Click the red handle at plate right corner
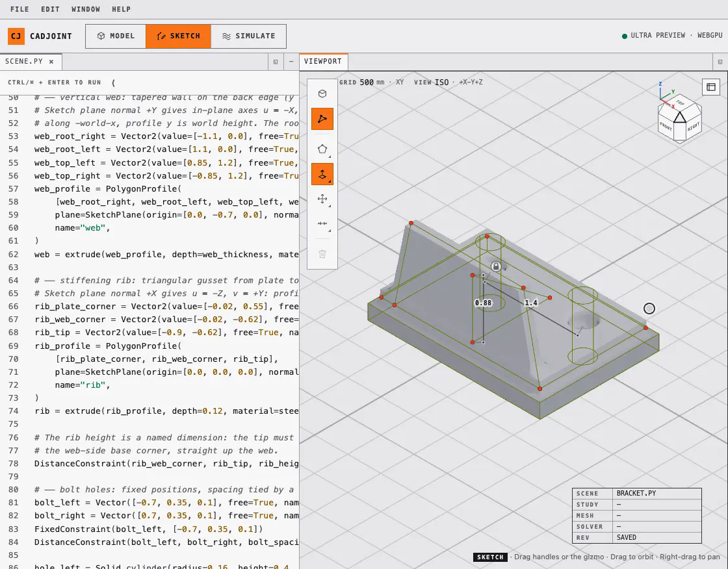Viewport: 728px width, 569px height. (646, 327)
